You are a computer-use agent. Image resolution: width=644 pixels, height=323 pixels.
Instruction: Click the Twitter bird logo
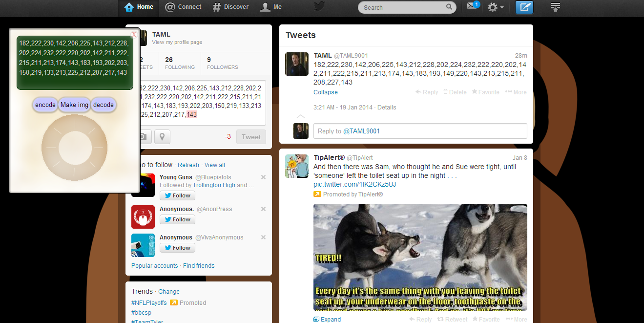[x=319, y=6]
